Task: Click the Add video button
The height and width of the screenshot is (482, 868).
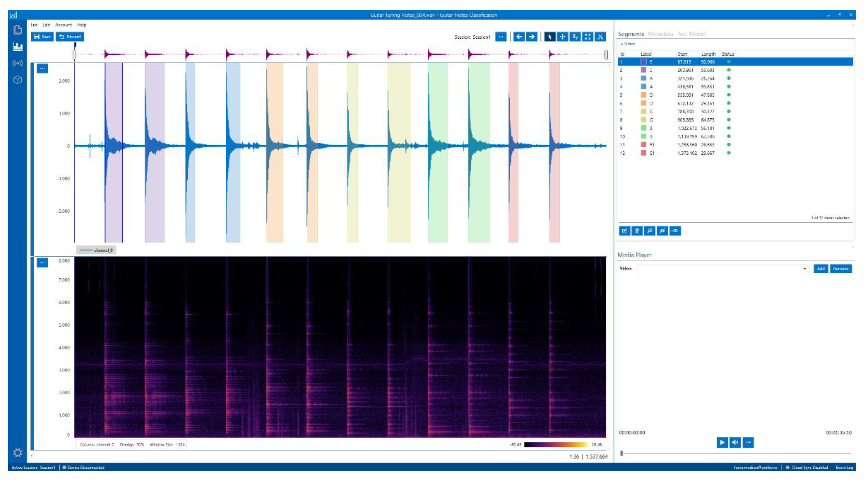Action: tap(821, 269)
